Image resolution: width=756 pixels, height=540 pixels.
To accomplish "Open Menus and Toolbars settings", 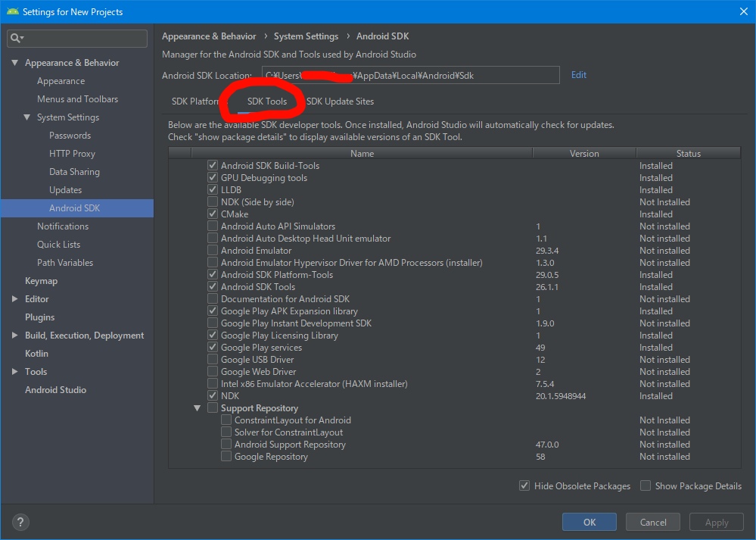I will coord(78,99).
